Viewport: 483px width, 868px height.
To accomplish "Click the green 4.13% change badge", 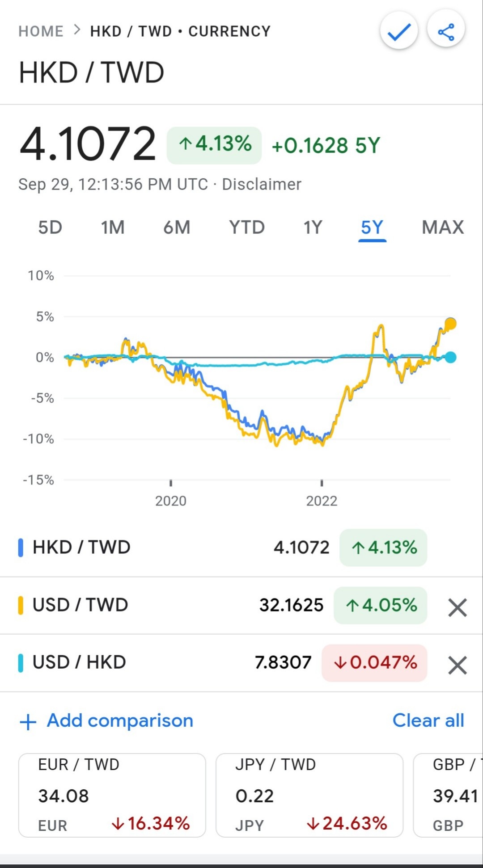I will coord(214,145).
